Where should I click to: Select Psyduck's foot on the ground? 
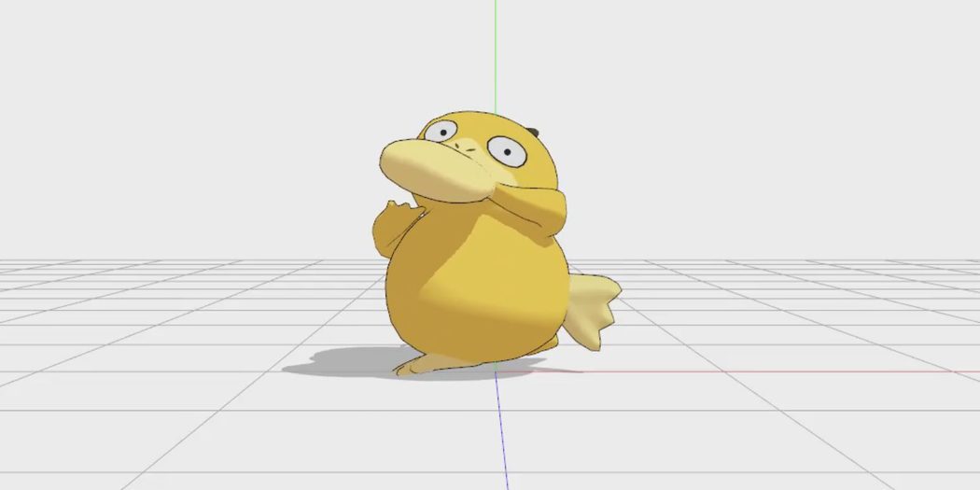(x=420, y=365)
